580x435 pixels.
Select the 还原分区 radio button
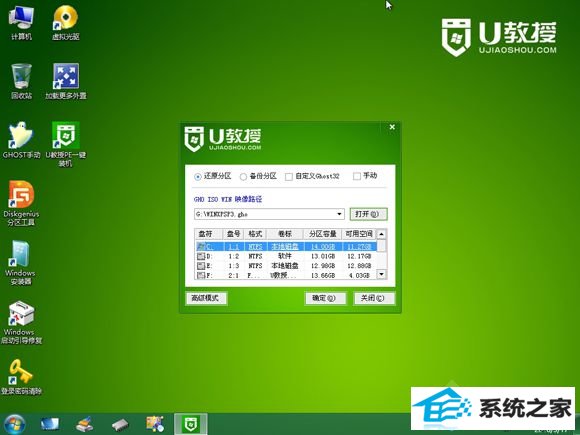pyautogui.click(x=198, y=177)
